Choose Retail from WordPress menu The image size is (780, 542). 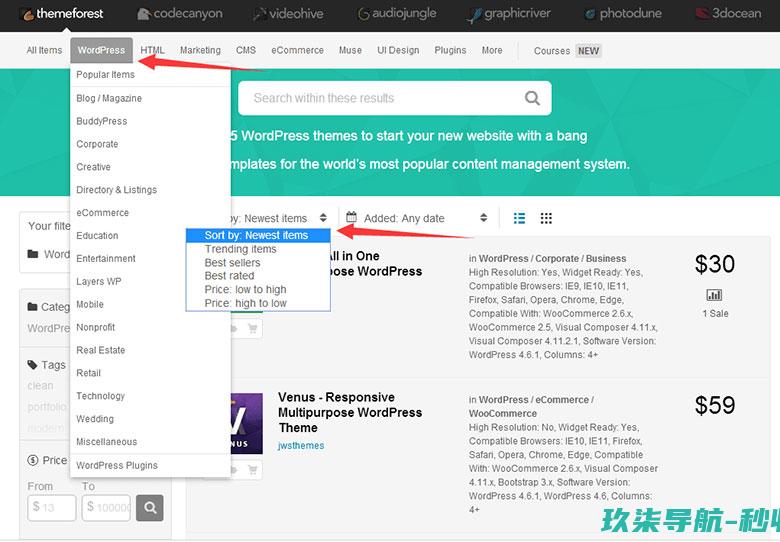tap(89, 373)
